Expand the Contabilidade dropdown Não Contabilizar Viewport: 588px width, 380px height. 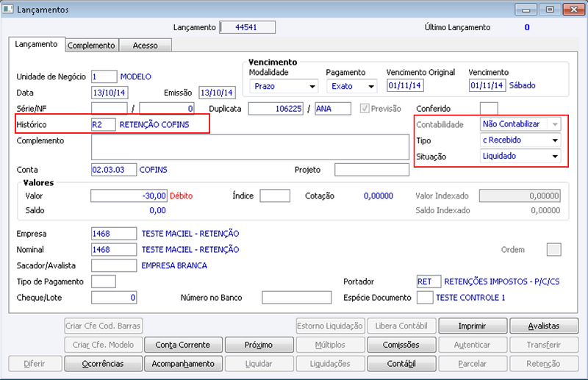click(520, 124)
